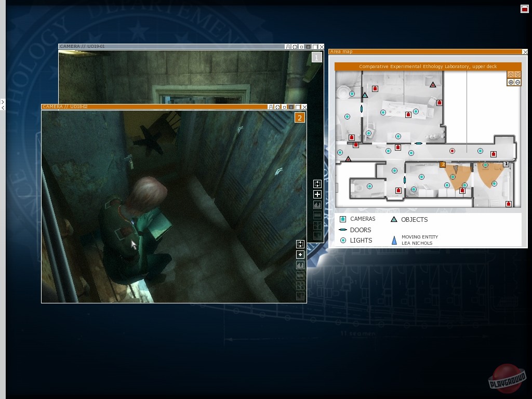Viewport: 532px width, 399px height.
Task: Open the histogram filter on camera 2
Action: 300,265
